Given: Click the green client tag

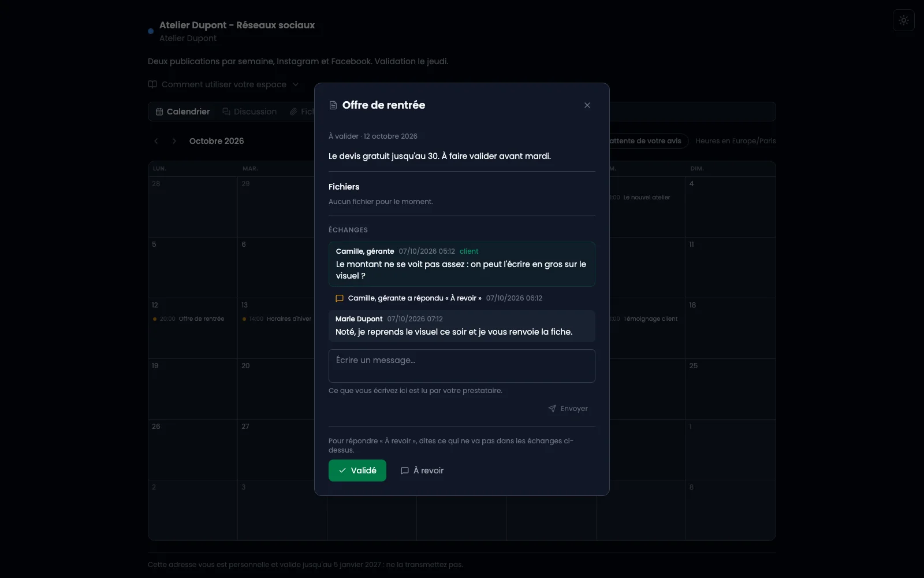Looking at the screenshot, I should (x=469, y=251).
